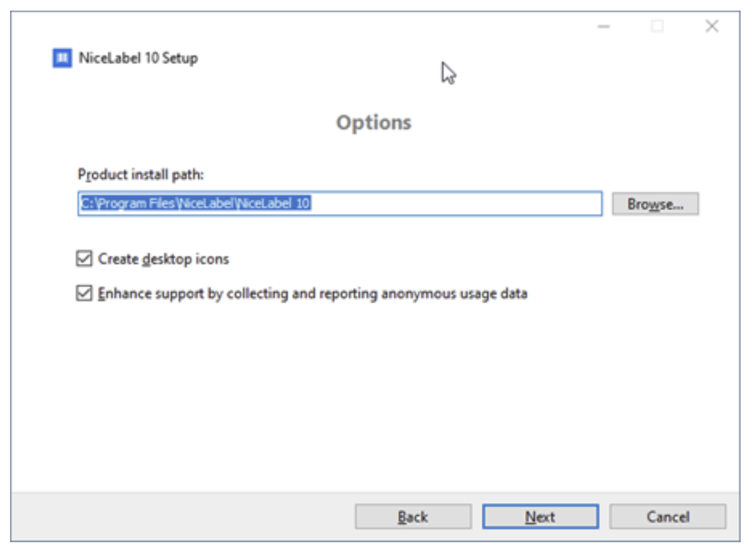Click the Options heading

(x=374, y=122)
